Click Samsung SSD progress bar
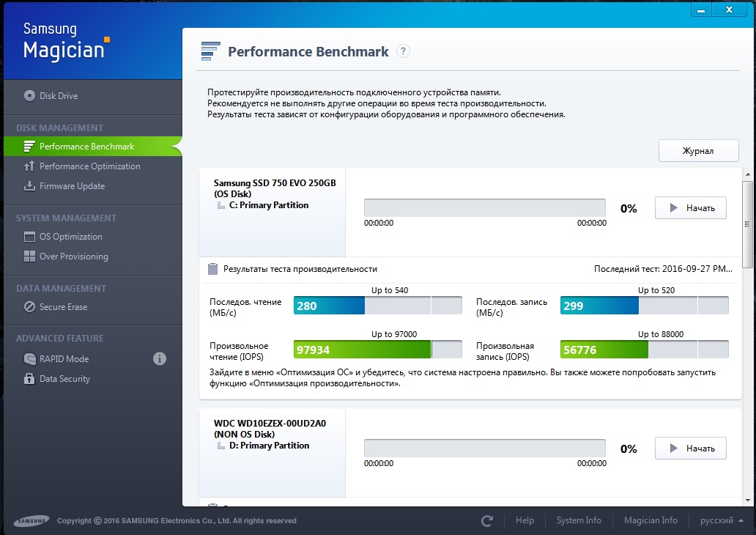 click(x=484, y=208)
